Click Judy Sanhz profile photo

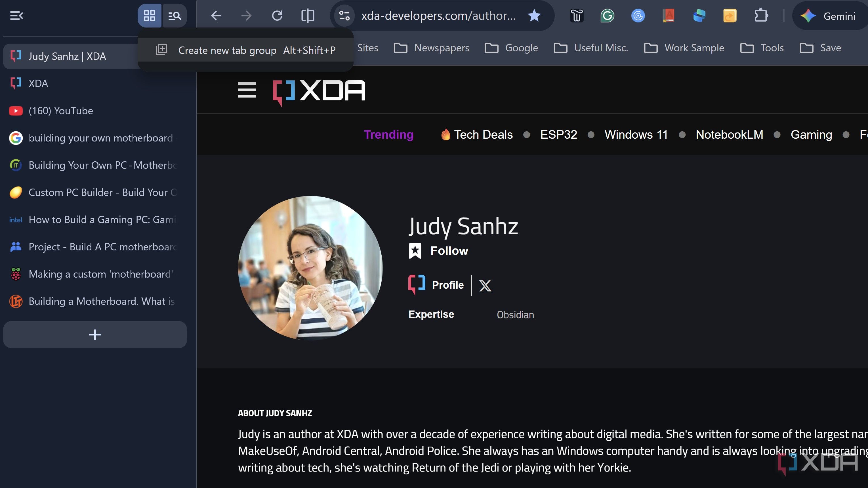(x=310, y=268)
